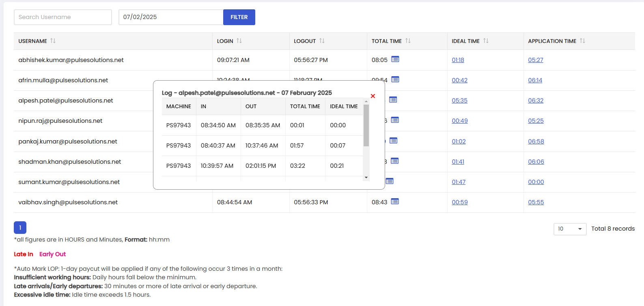Open alpesh.patel's application time 06:32 link
This screenshot has width=644, height=306.
point(536,101)
